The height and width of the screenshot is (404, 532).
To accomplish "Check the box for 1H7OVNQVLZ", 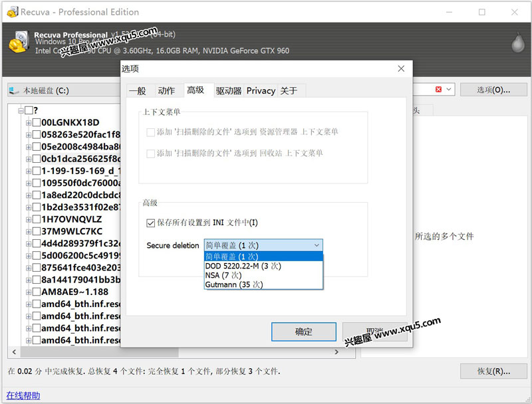I will click(37, 219).
